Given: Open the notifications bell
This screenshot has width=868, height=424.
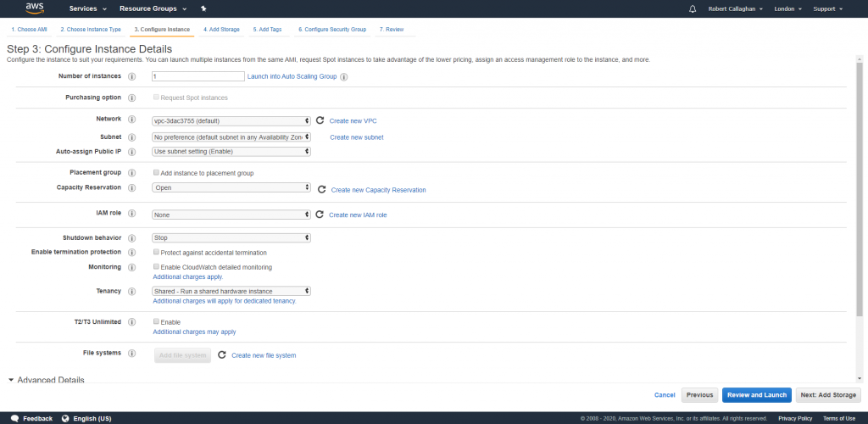Looking at the screenshot, I should 693,8.
